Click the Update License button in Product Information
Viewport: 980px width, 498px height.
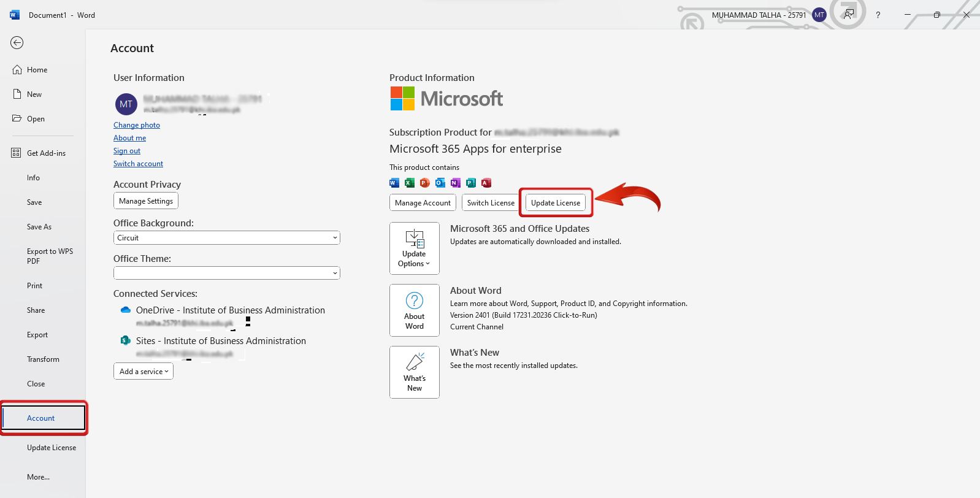(x=556, y=203)
